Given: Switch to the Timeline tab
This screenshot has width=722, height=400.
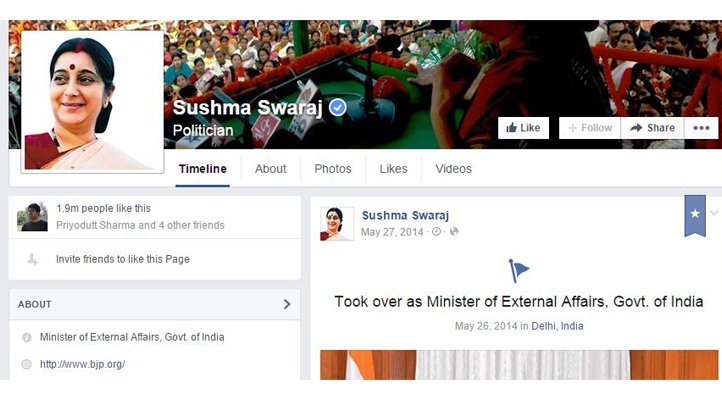Looking at the screenshot, I should pyautogui.click(x=203, y=169).
